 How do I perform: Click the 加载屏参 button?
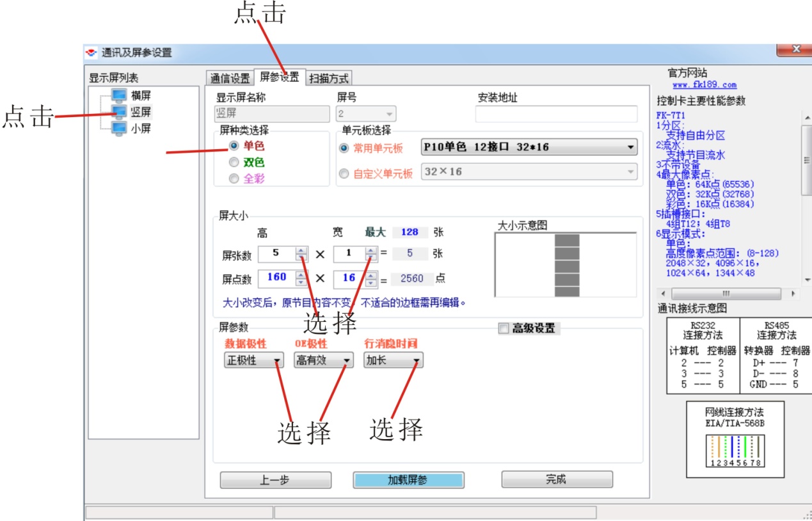pyautogui.click(x=408, y=480)
